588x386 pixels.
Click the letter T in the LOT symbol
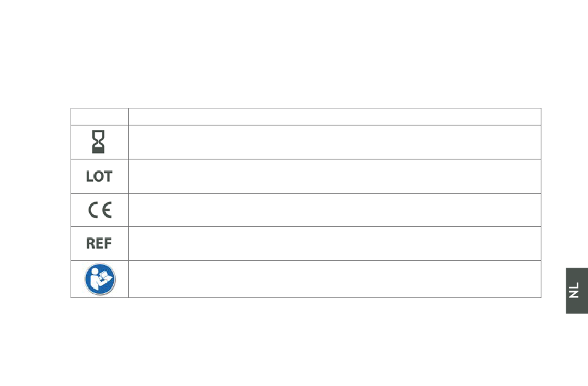(108, 176)
